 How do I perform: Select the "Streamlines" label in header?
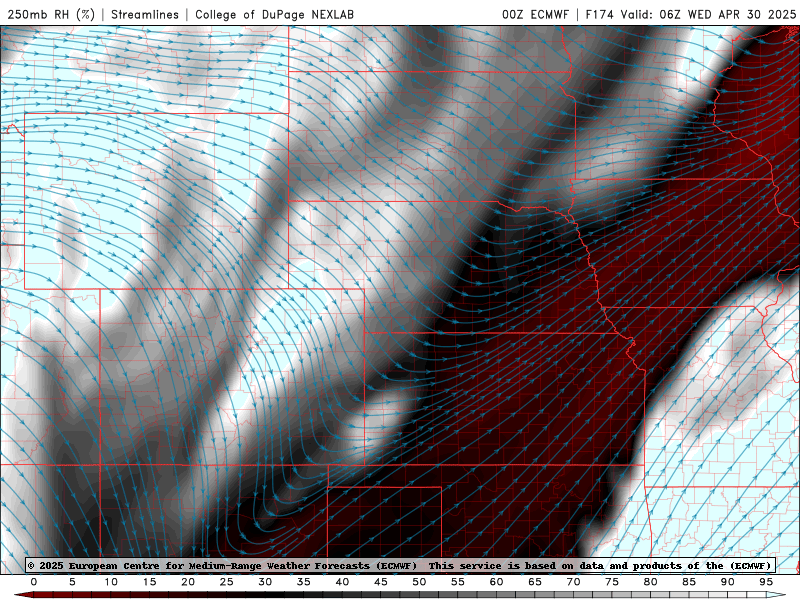145,14
